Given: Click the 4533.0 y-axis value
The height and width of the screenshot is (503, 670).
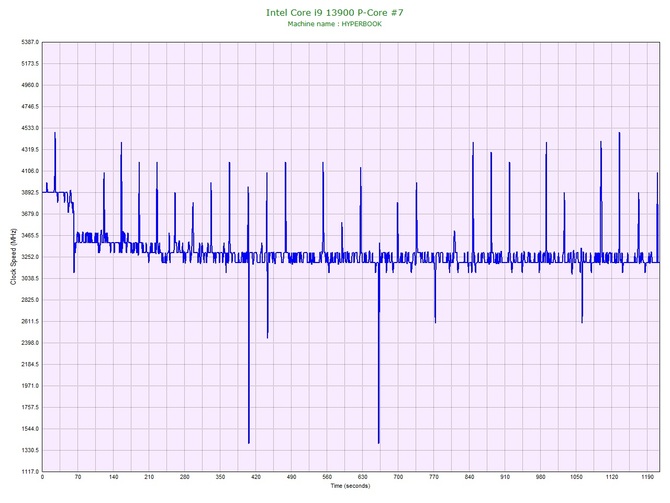Looking at the screenshot, I should tap(30, 128).
